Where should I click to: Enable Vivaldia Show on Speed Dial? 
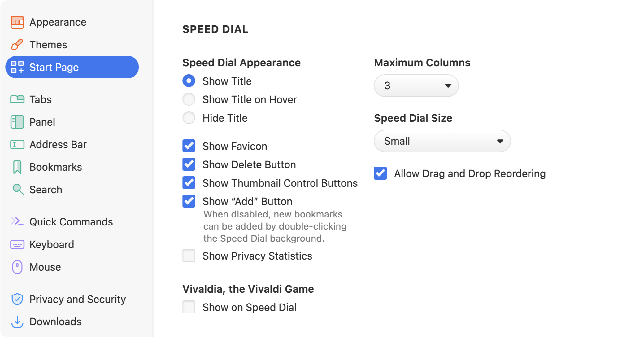pyautogui.click(x=189, y=307)
